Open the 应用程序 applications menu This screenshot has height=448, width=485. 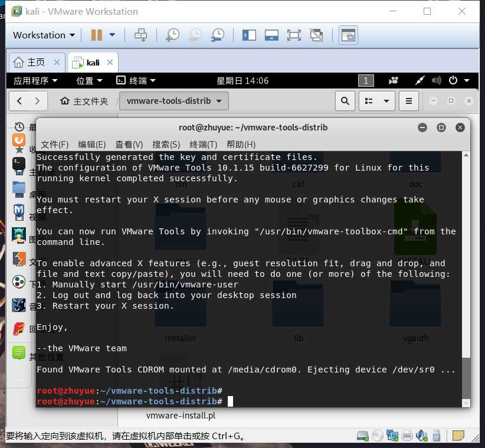pos(35,81)
